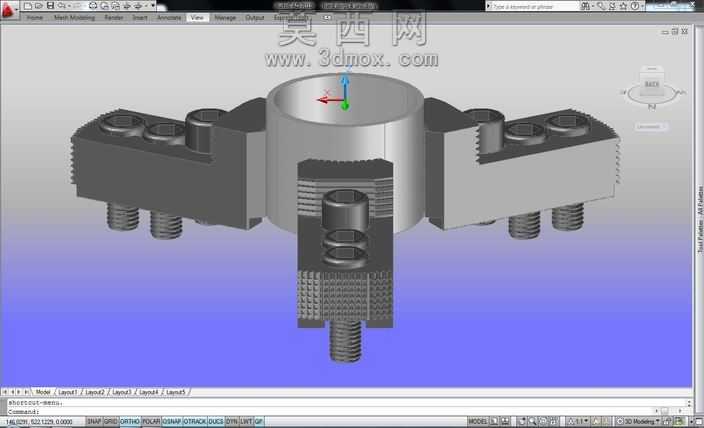Toggle OSNAP in status bar
704x428 pixels.
pyautogui.click(x=172, y=422)
